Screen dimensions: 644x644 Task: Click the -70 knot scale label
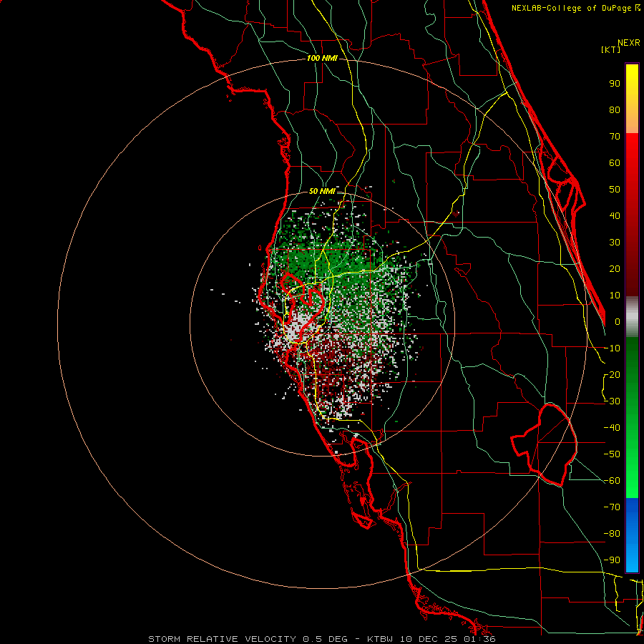[x=612, y=507]
